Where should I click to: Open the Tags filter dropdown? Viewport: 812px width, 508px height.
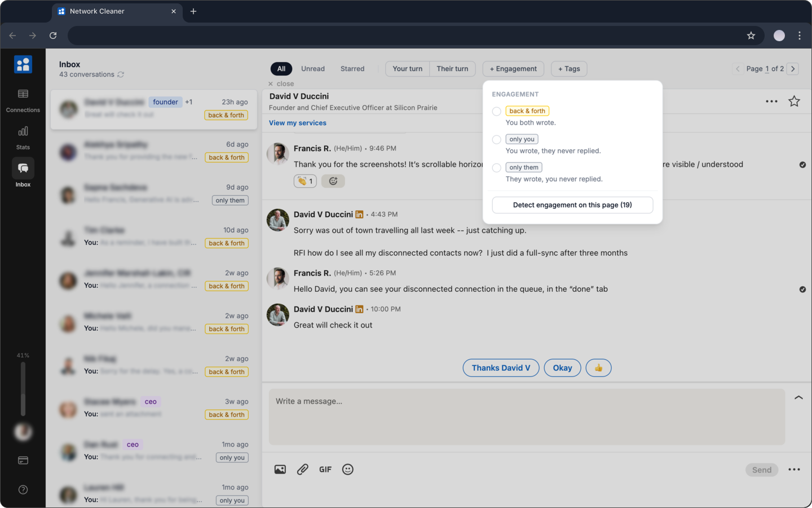(x=569, y=69)
